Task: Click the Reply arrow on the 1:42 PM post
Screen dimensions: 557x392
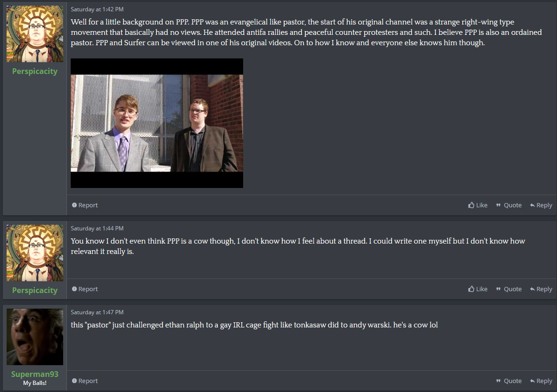Action: coord(532,205)
